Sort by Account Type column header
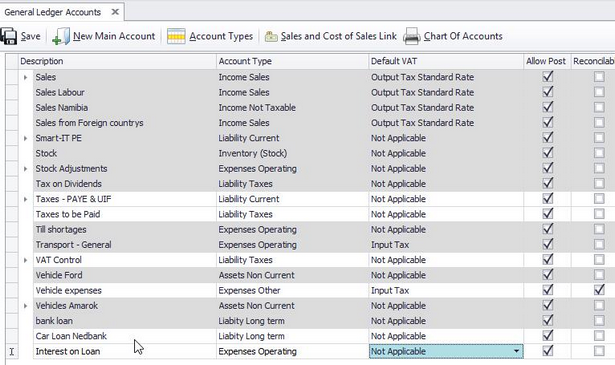 pyautogui.click(x=292, y=61)
